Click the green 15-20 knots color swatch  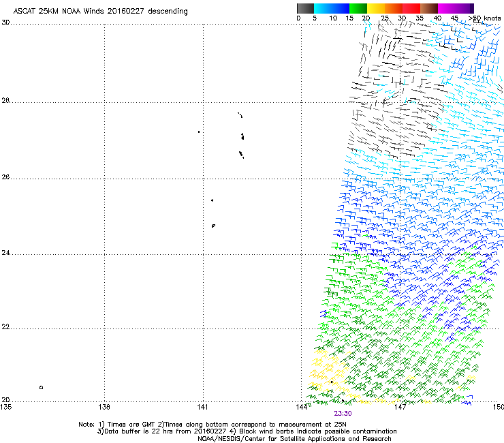tap(358, 8)
